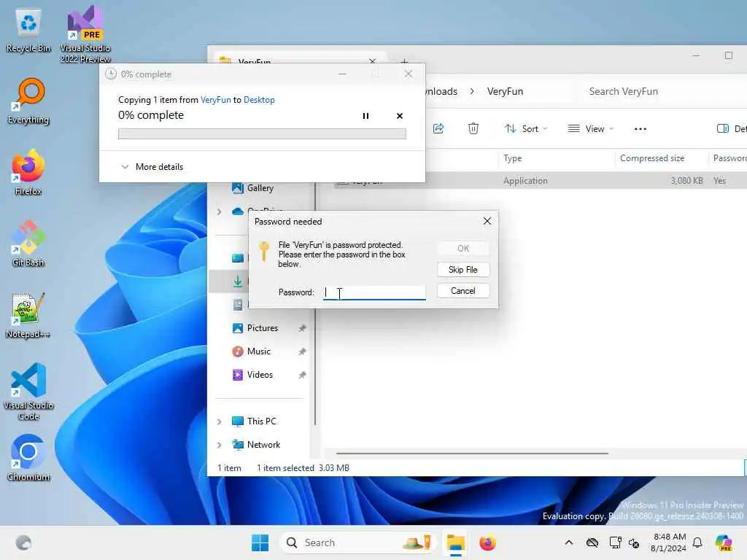747x560 pixels.
Task: Select the Downloads arrow icon in sidebar
Action: (238, 281)
